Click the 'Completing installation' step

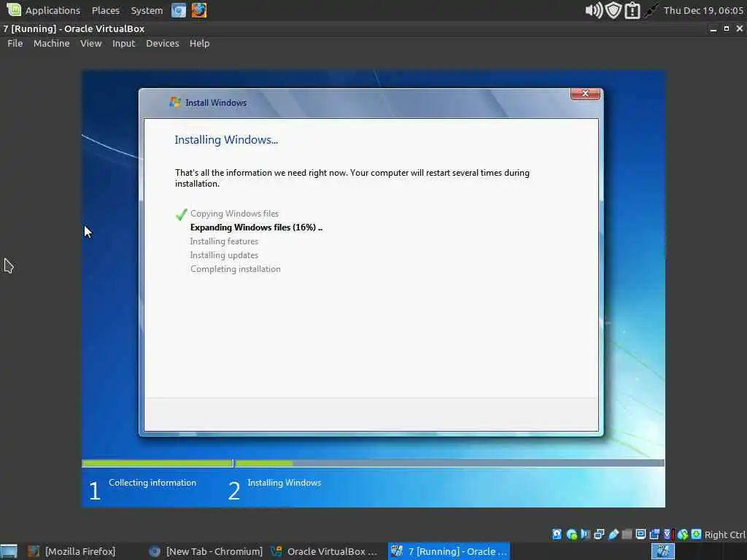236,268
